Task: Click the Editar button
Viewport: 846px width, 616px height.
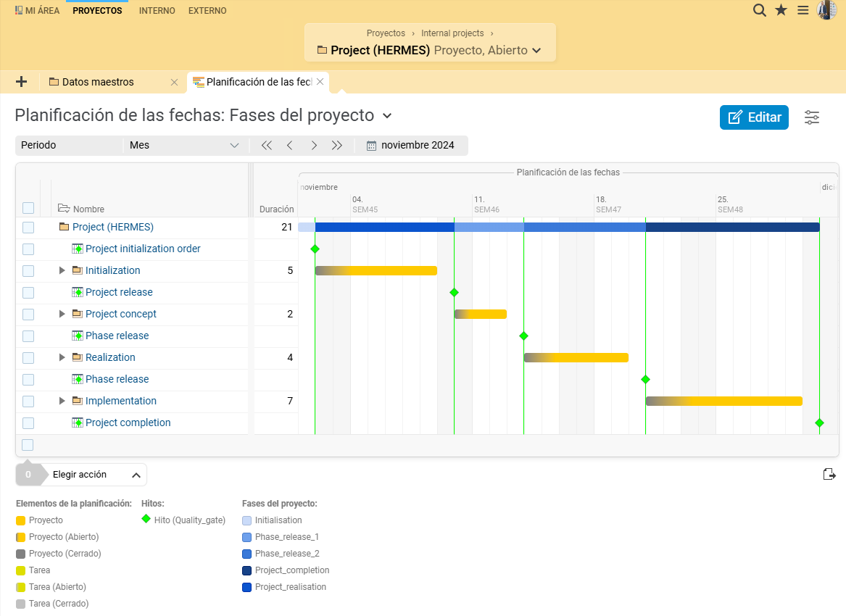Action: 754,117
